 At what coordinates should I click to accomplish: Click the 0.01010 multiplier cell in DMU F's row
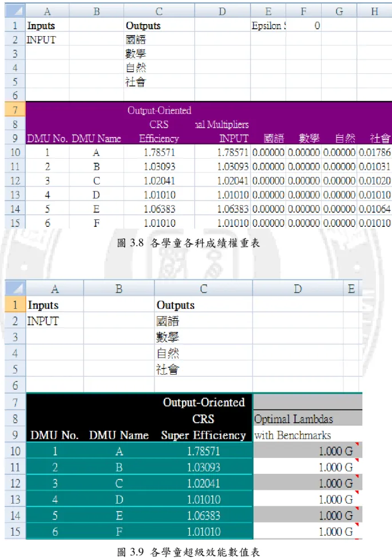coord(375,223)
